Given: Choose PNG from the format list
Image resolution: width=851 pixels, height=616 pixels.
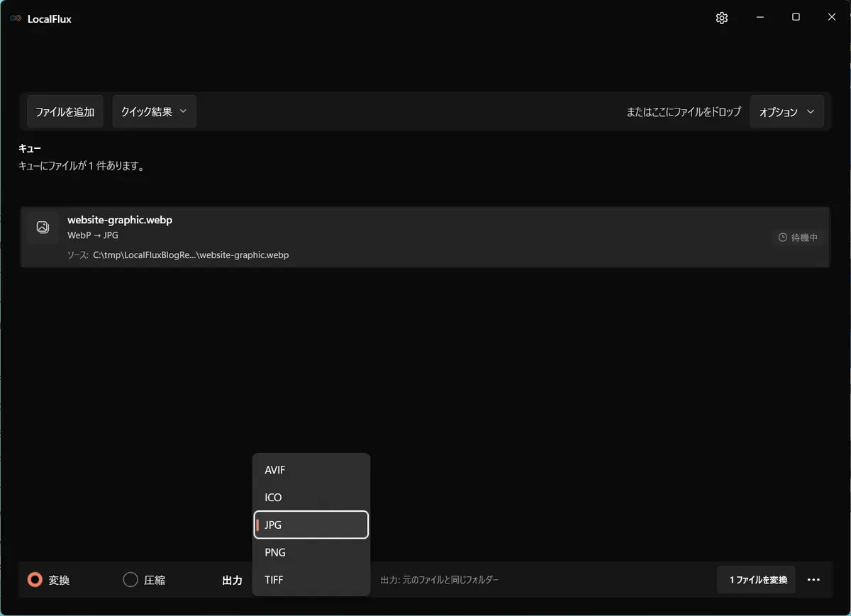Looking at the screenshot, I should (x=311, y=552).
